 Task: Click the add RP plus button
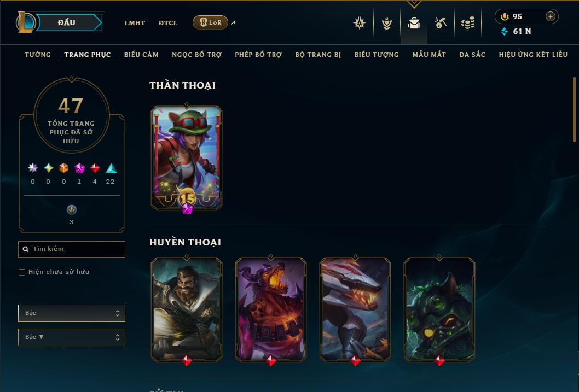[x=550, y=16]
